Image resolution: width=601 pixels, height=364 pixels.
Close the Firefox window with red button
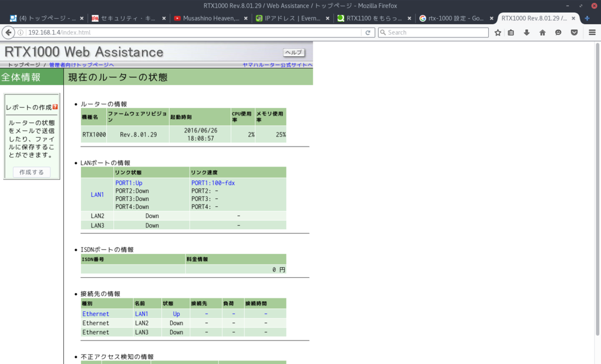[x=594, y=6]
